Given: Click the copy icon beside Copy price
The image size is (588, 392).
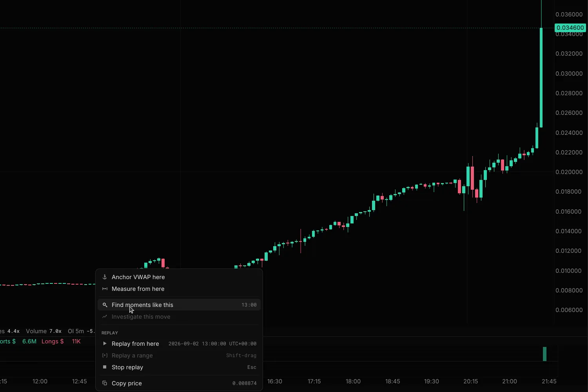Looking at the screenshot, I should (105, 383).
